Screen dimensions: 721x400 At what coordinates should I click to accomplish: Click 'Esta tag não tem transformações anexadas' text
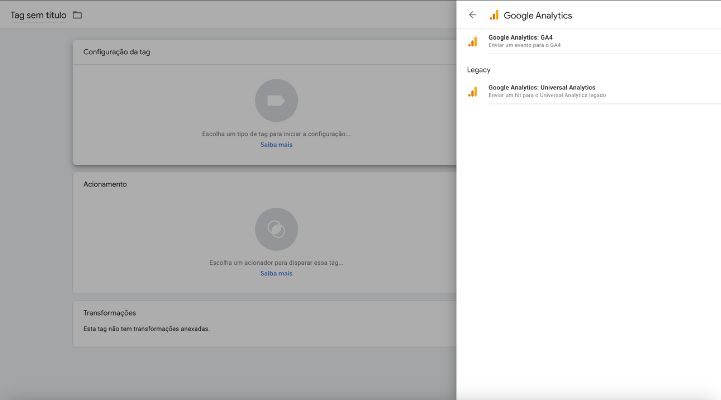[x=146, y=329]
